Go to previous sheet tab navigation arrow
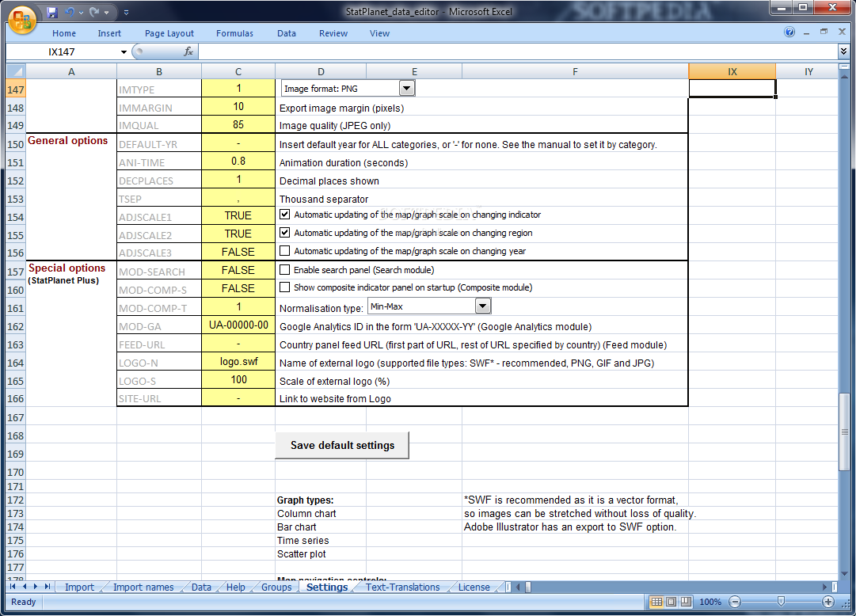 (x=25, y=587)
